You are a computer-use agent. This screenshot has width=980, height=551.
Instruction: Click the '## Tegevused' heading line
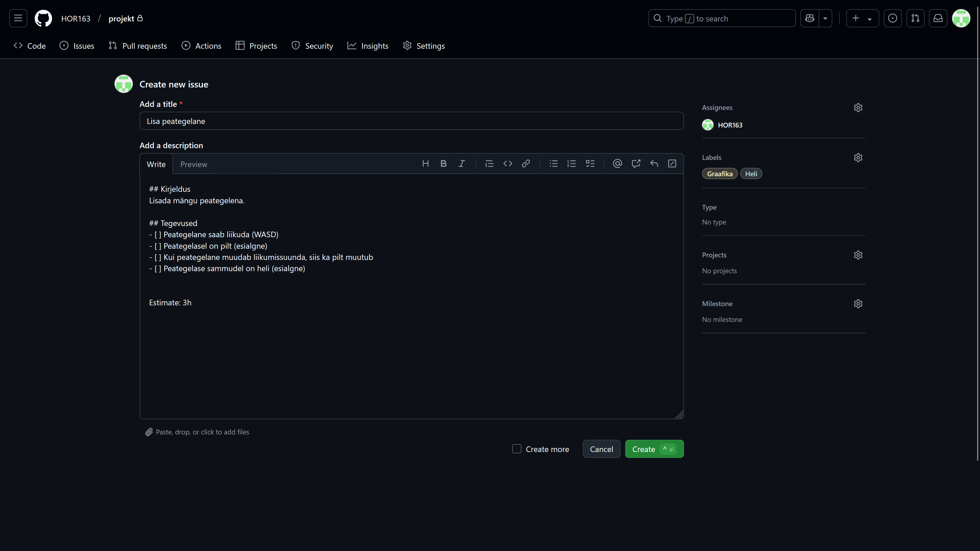pyautogui.click(x=173, y=223)
